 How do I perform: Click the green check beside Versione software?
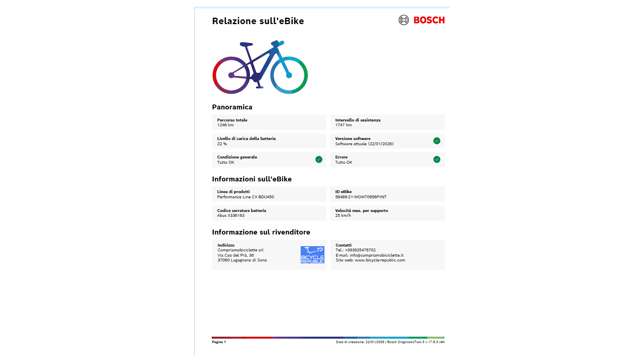click(436, 141)
